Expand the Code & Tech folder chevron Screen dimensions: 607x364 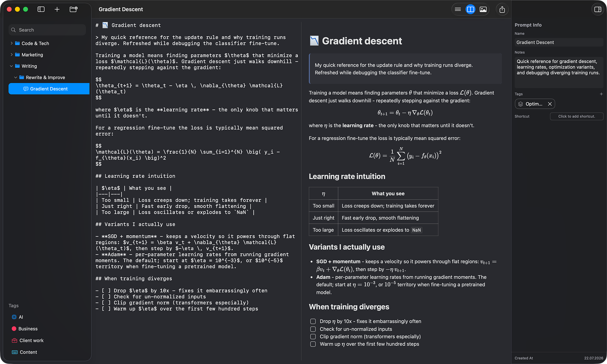pos(12,43)
